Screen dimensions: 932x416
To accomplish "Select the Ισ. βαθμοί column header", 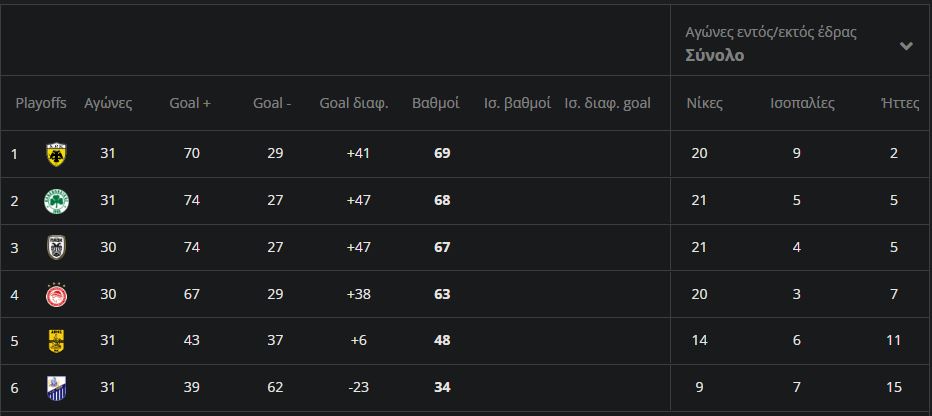I will pyautogui.click(x=517, y=103).
